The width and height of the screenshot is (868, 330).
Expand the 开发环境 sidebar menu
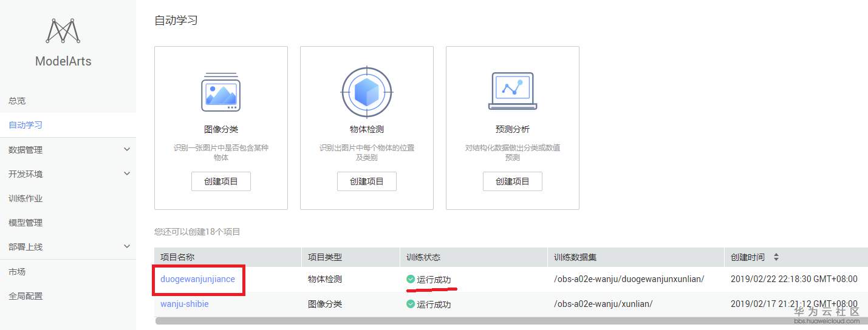(127, 173)
